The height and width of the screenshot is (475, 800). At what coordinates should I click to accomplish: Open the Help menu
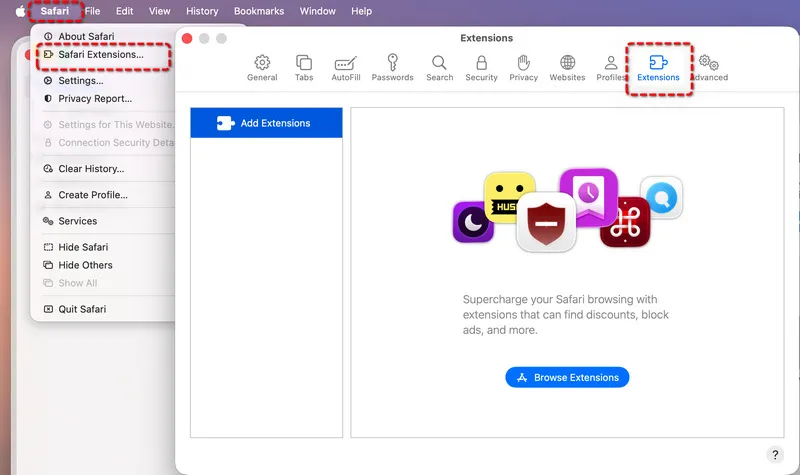pos(361,11)
